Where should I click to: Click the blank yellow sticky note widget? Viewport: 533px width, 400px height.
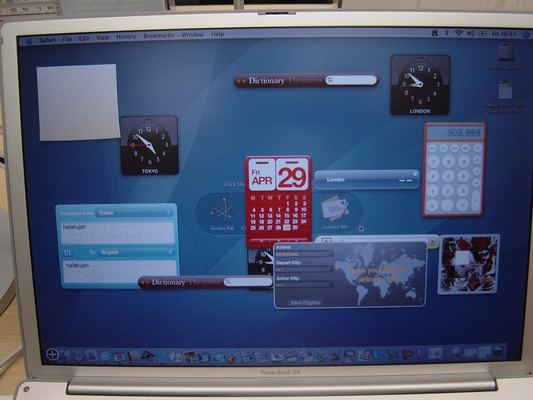pos(79,102)
